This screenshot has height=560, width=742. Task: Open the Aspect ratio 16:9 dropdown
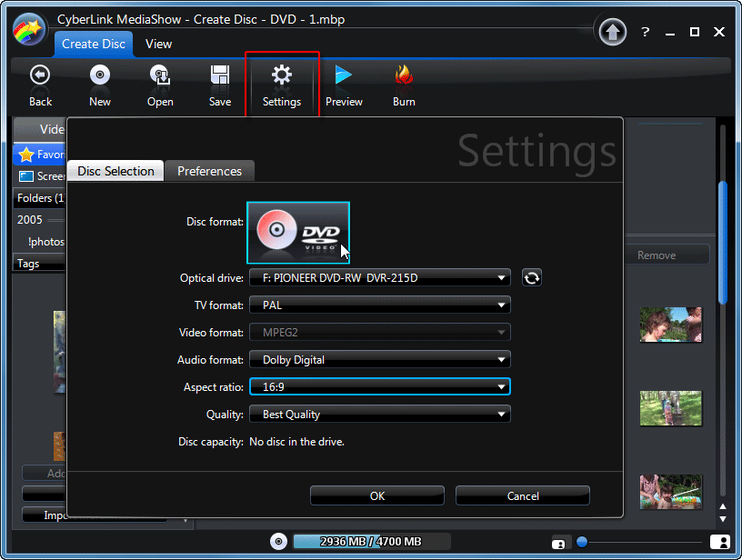pos(379,387)
